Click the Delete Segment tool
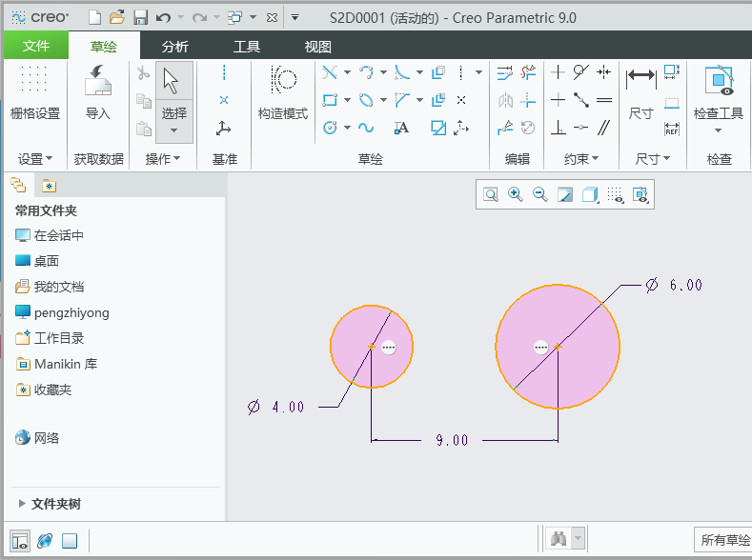The height and width of the screenshot is (560, 752). (528, 72)
